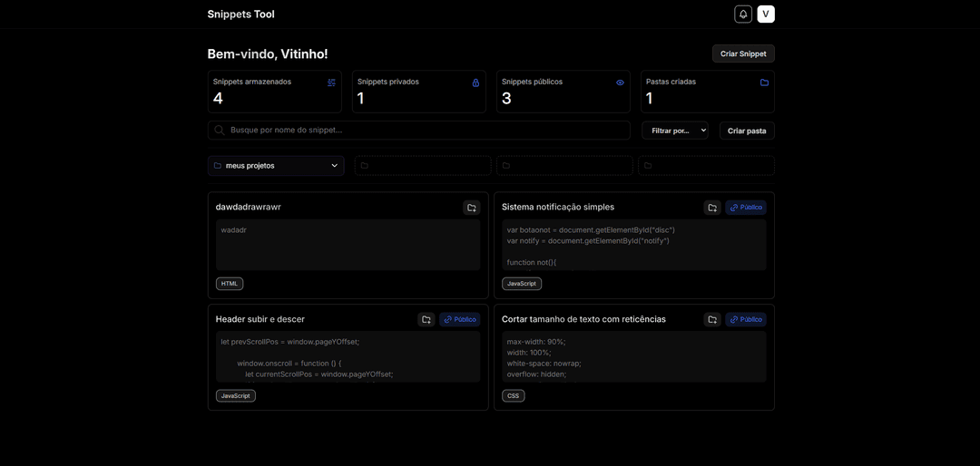Click JavaScript tag on Header subir e descer

(236, 396)
